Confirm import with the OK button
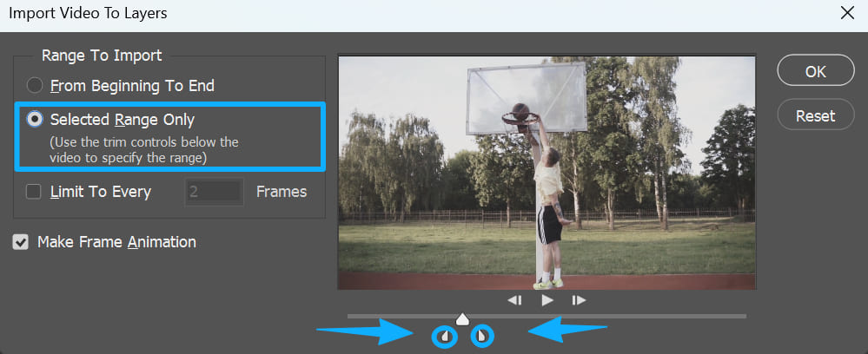868x354 pixels. [x=815, y=70]
